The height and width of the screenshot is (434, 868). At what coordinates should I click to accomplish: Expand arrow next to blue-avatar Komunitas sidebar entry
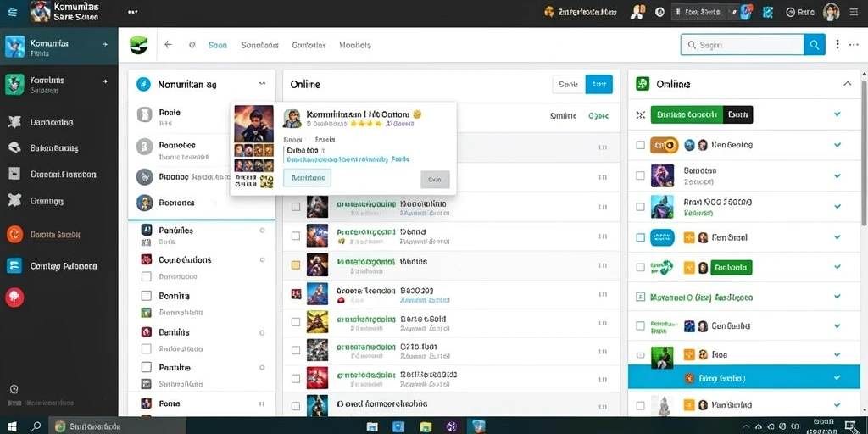[x=105, y=44]
